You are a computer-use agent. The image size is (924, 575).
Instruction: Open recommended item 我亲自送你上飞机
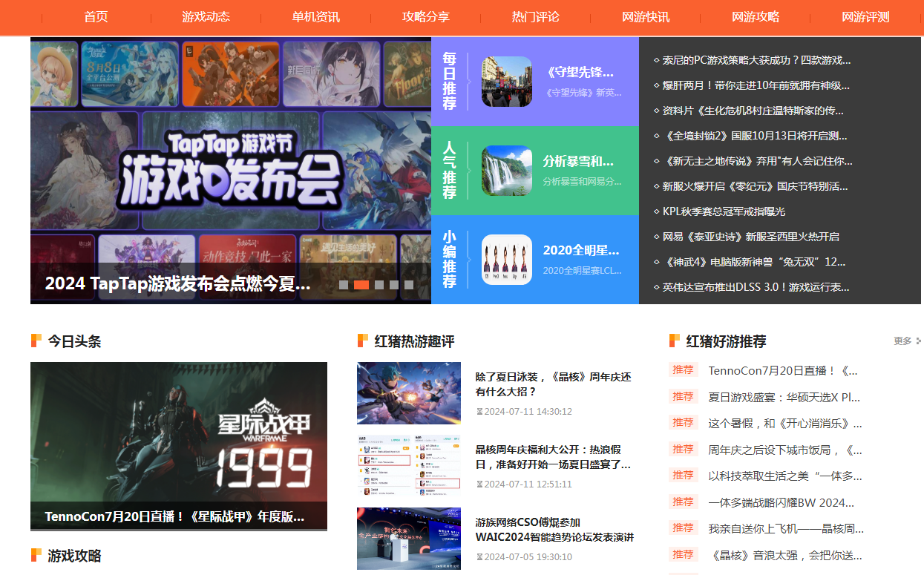[786, 528]
